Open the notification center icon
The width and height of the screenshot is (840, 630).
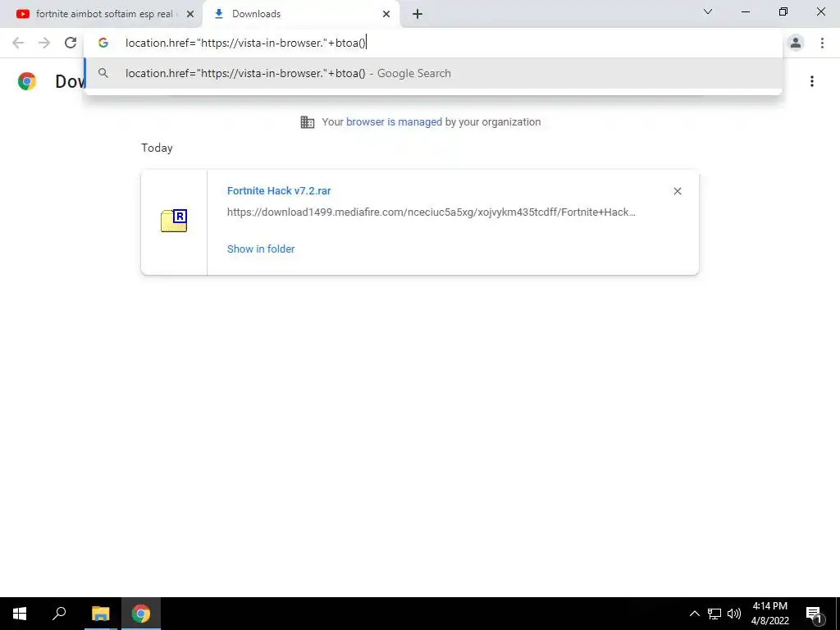[x=814, y=614]
